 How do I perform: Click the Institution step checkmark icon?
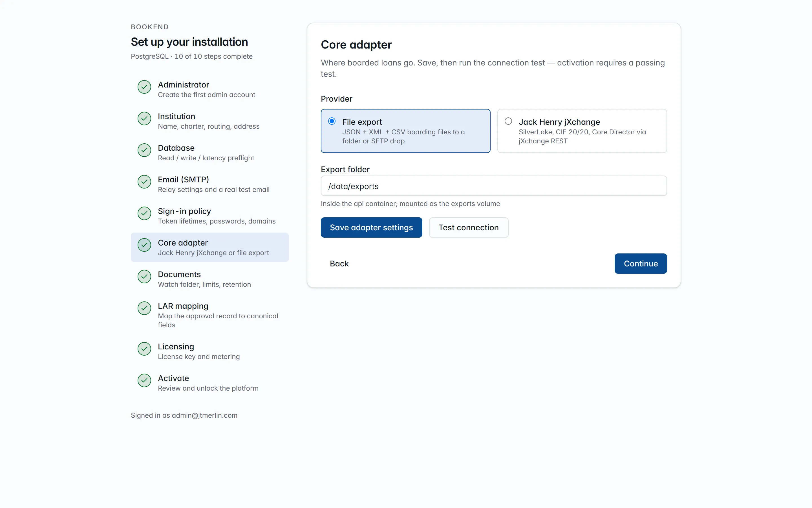point(144,119)
